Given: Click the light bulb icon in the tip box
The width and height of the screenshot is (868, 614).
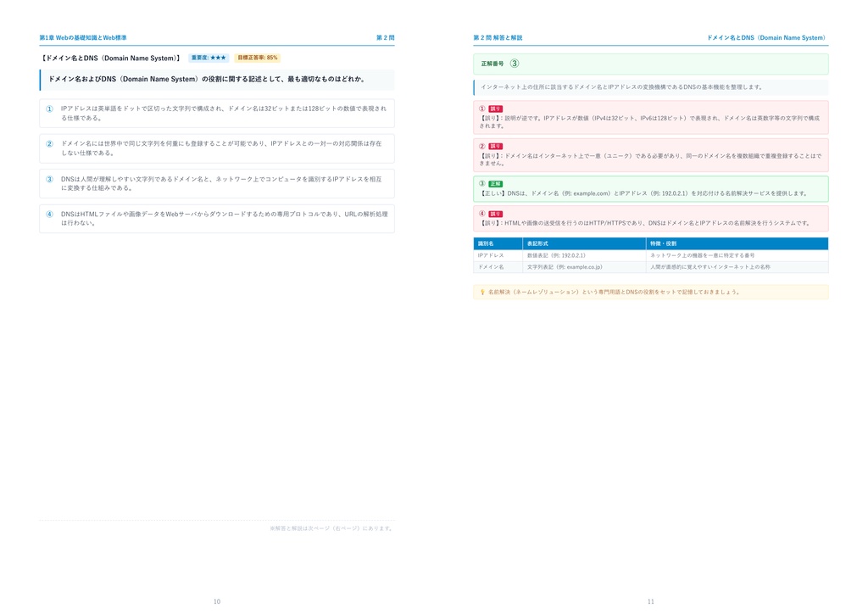Looking at the screenshot, I should tap(482, 292).
